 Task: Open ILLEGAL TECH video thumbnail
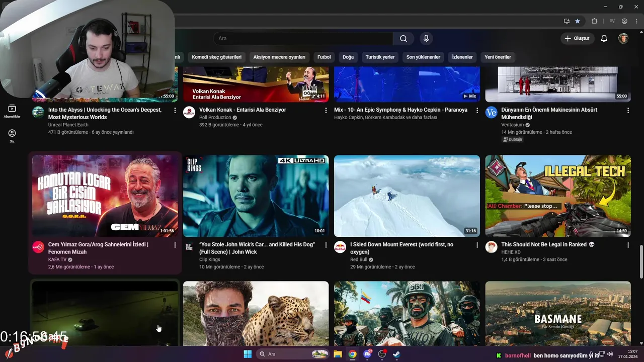557,196
